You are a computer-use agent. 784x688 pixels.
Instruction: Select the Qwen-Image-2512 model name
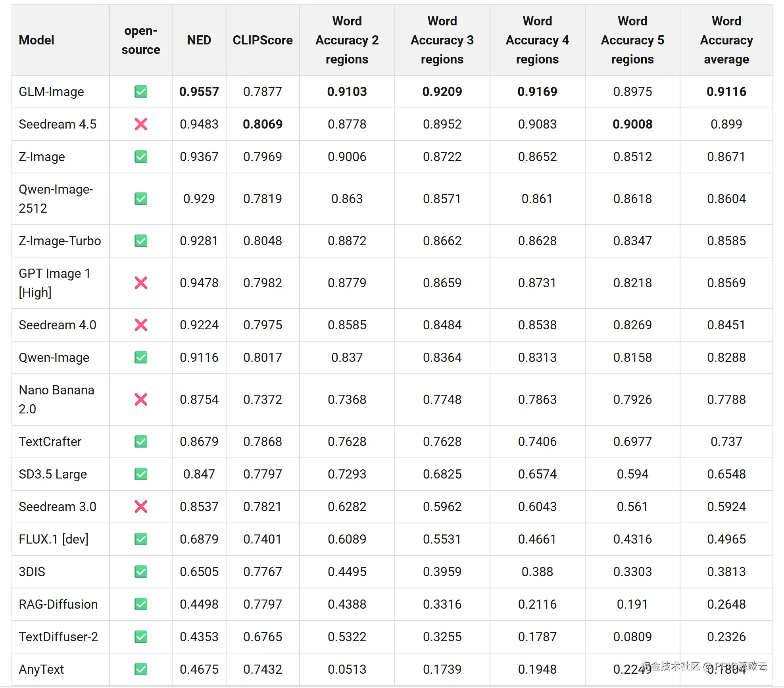pyautogui.click(x=56, y=199)
